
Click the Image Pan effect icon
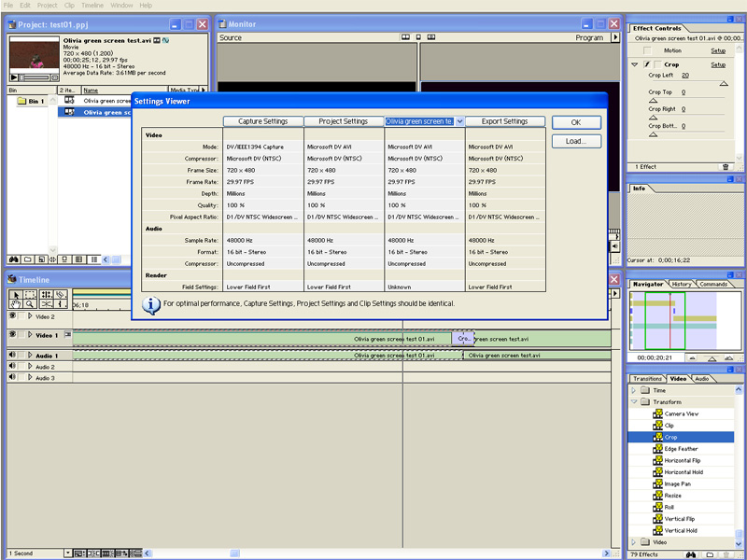[658, 483]
